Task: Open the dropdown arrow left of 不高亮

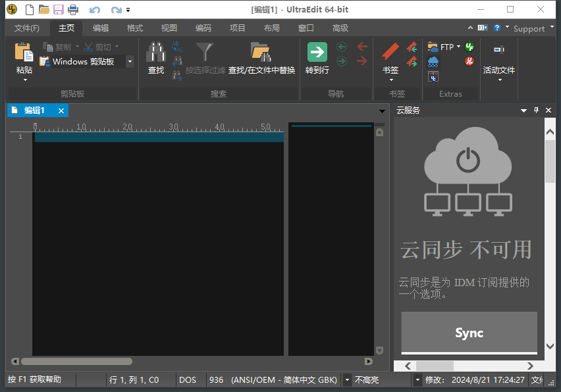Action: tap(347, 380)
